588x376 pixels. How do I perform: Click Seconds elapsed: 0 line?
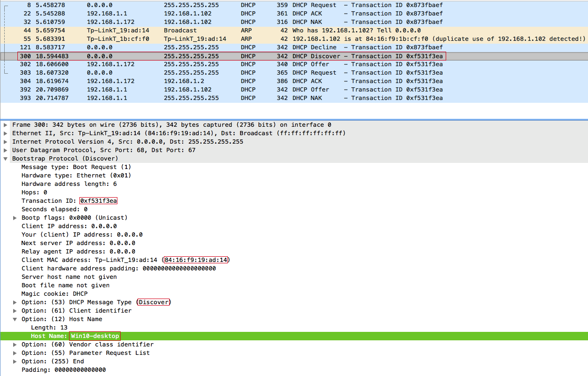pyautogui.click(x=54, y=209)
